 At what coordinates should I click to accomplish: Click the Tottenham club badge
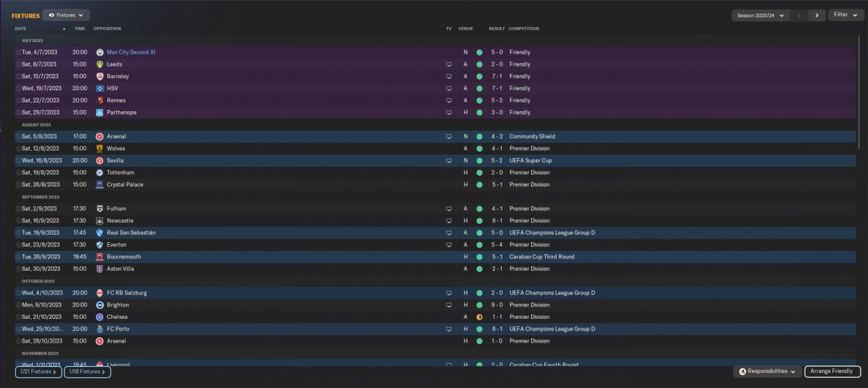click(100, 173)
